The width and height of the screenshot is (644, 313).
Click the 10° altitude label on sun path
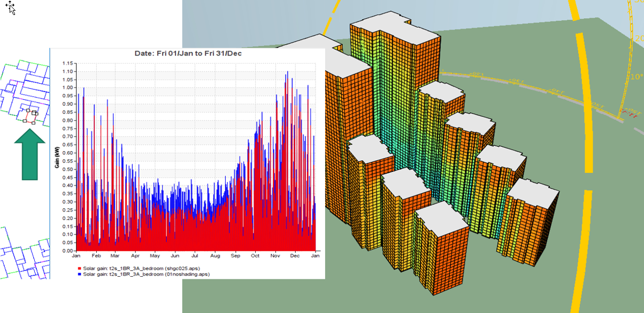click(636, 77)
